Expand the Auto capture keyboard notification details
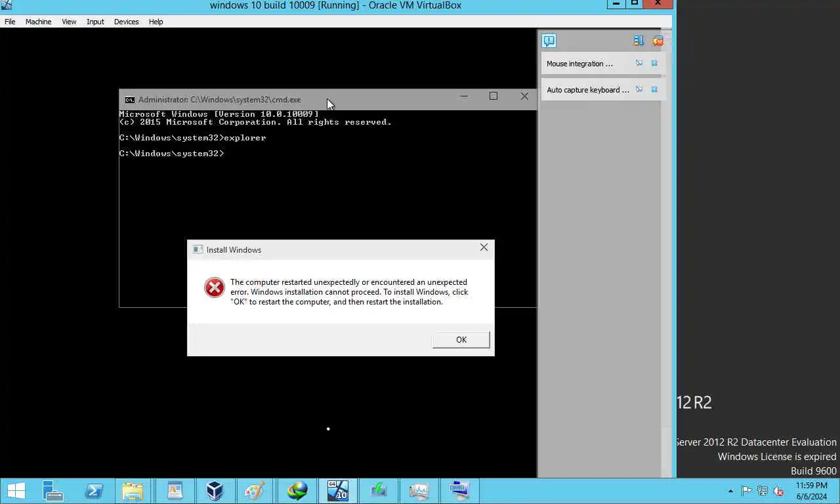 click(x=639, y=90)
